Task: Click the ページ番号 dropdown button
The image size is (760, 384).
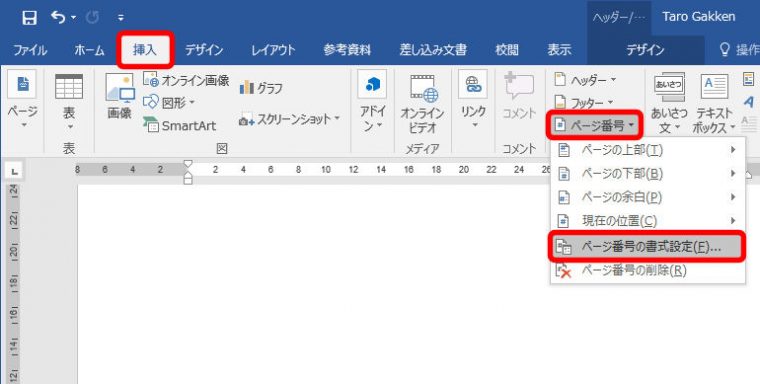Action: [594, 125]
